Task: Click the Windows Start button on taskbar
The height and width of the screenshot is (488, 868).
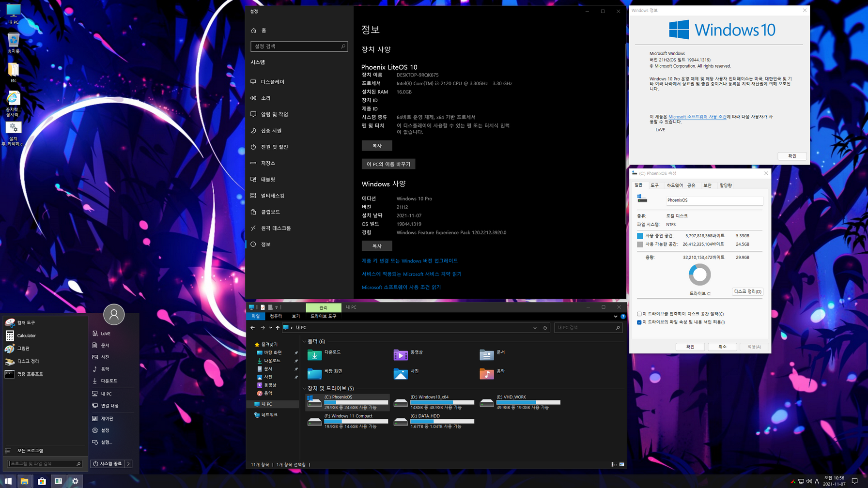Action: click(x=8, y=481)
